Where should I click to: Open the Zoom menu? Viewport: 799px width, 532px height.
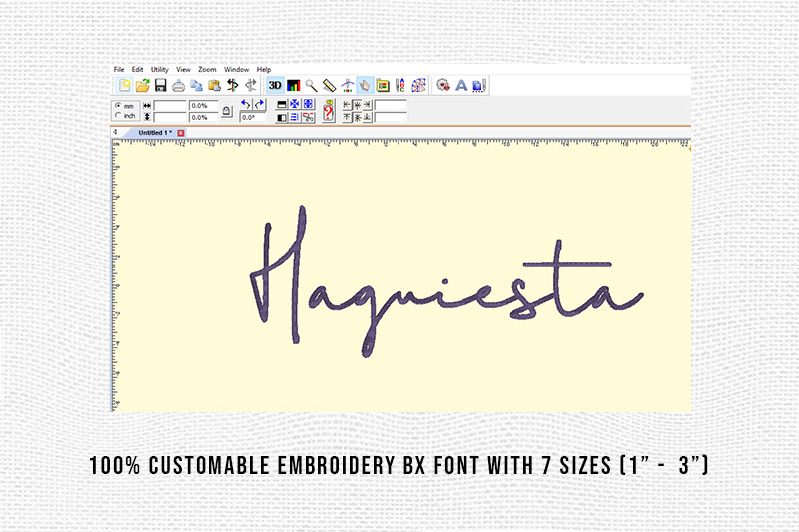(x=207, y=69)
